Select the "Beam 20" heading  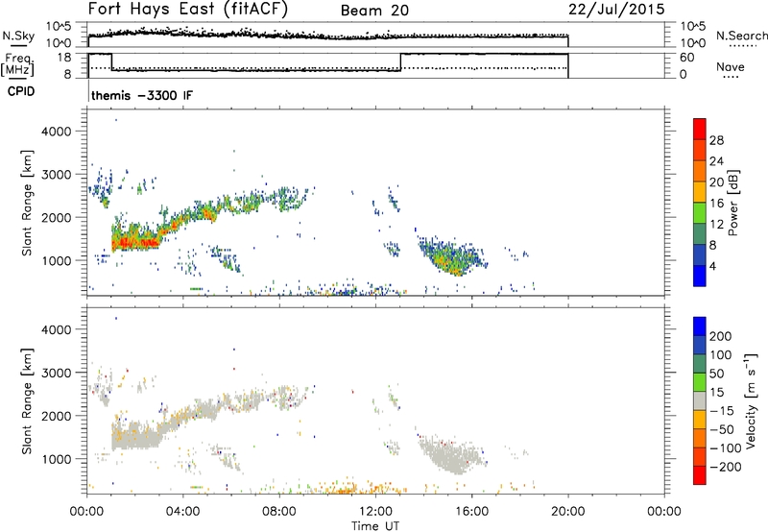coord(374,11)
